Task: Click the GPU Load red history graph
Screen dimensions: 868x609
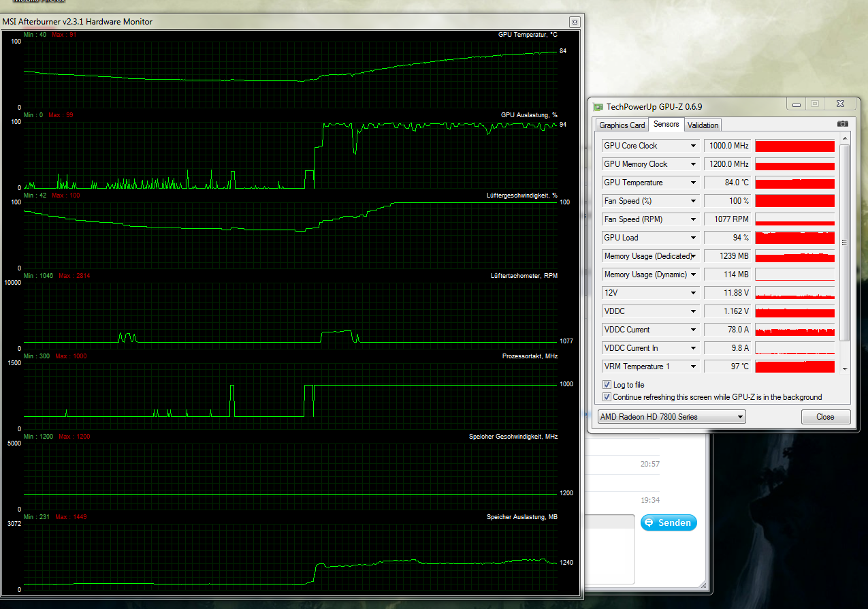Action: point(794,238)
